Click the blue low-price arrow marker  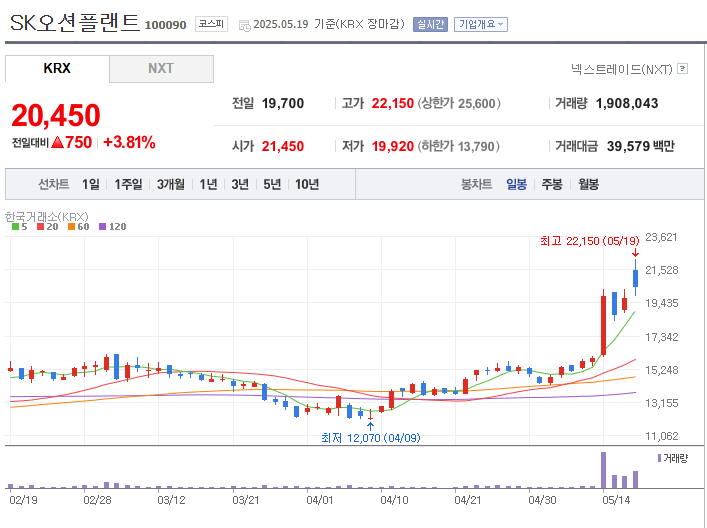370,426
